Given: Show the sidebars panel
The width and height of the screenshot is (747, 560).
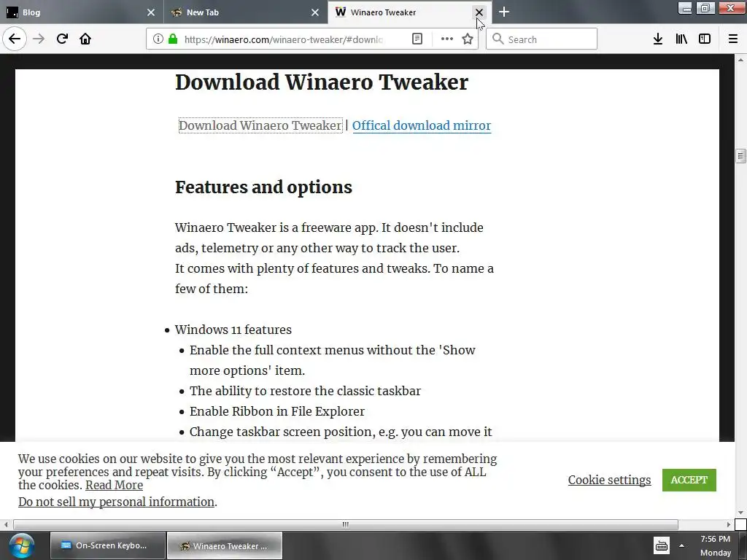Looking at the screenshot, I should tap(705, 39).
